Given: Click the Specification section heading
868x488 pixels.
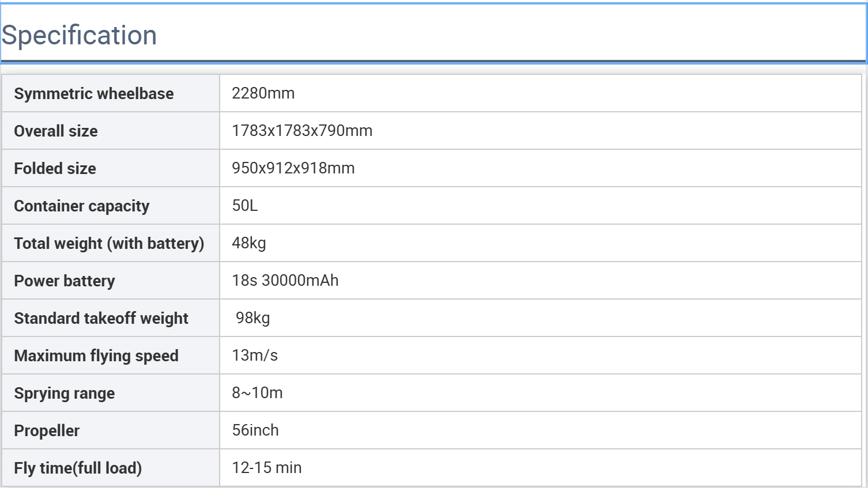Looking at the screenshot, I should (x=79, y=35).
